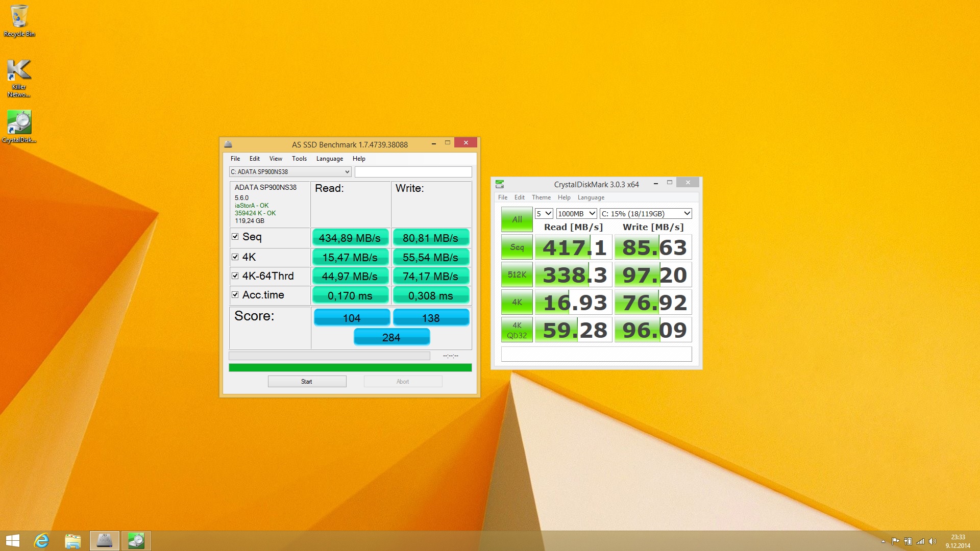Open the Recycle Bin desktop icon

tap(19, 20)
